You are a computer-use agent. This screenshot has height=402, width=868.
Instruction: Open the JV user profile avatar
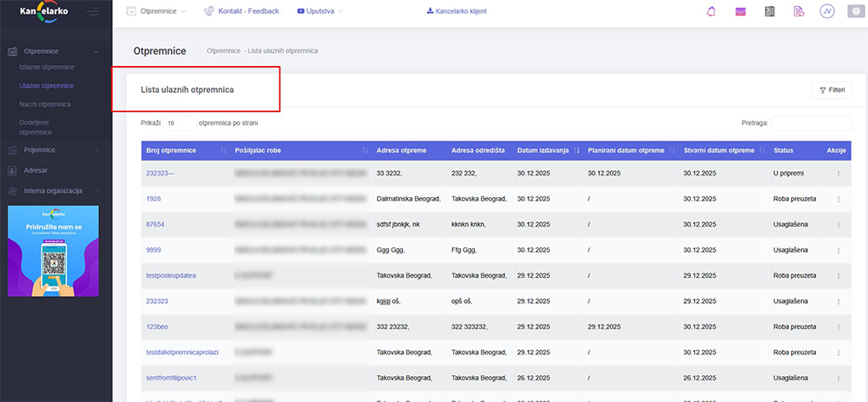tap(826, 11)
